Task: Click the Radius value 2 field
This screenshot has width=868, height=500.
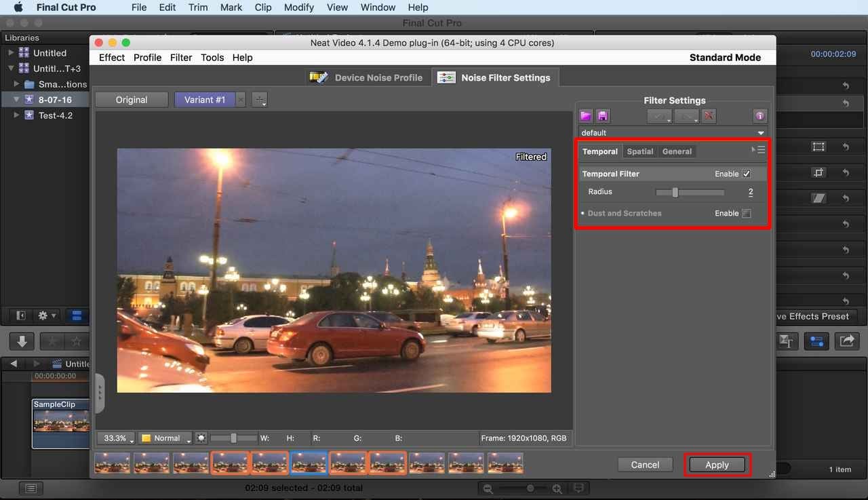Action: tap(751, 193)
